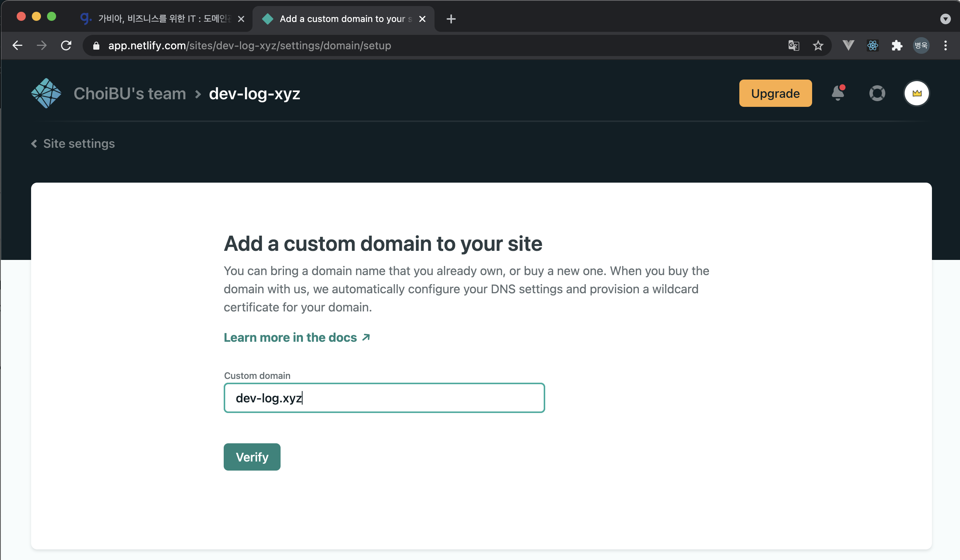Open a new browser tab

click(x=451, y=19)
